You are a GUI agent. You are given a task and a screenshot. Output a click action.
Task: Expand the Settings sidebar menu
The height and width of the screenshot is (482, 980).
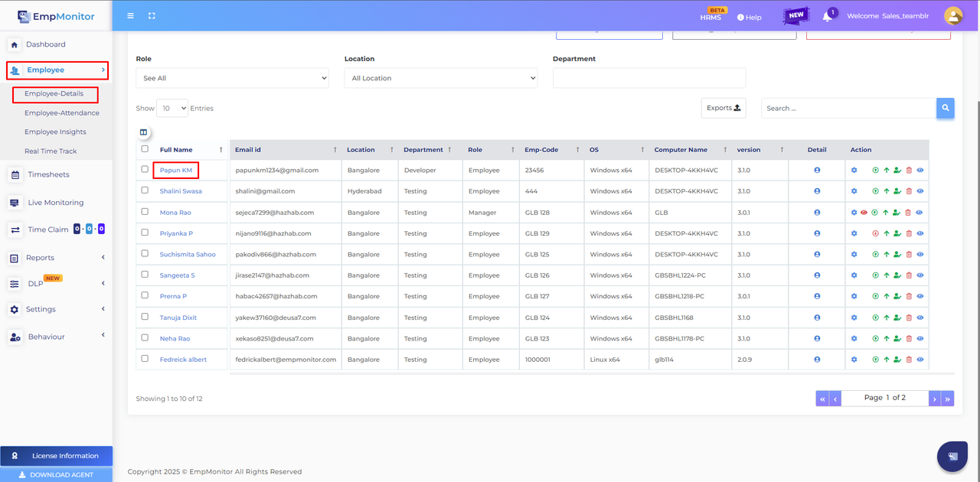click(57, 309)
